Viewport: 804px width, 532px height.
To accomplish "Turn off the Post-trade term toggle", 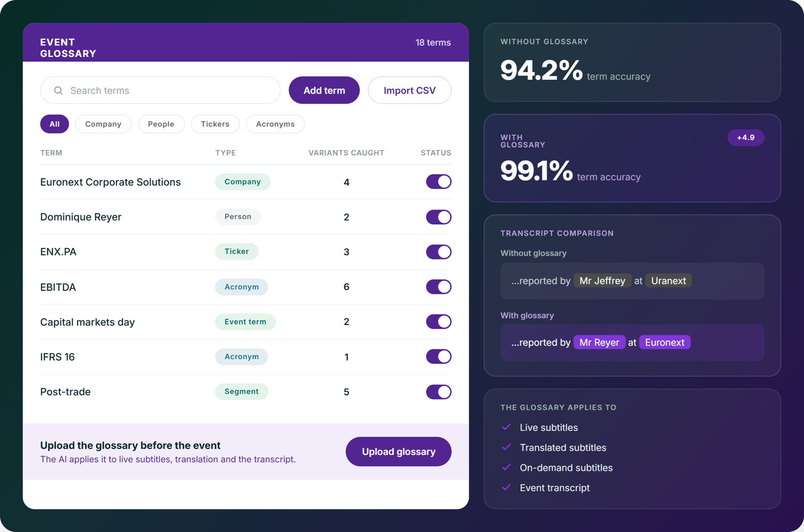I will tap(438, 392).
